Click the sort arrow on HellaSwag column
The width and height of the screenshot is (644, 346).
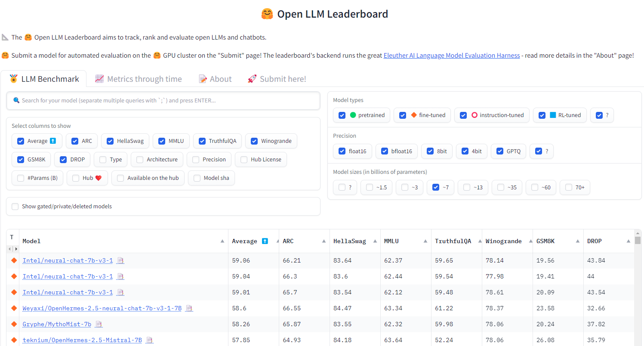(374, 241)
